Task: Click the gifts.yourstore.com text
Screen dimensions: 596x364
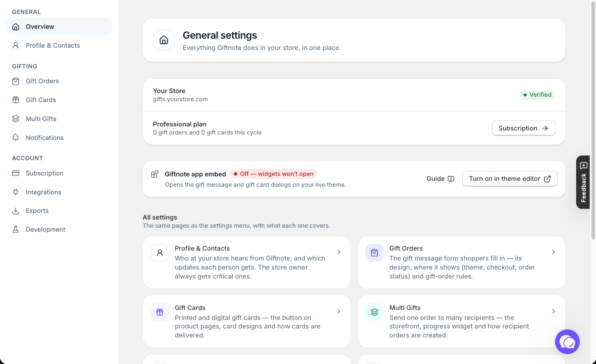Action: pos(181,99)
